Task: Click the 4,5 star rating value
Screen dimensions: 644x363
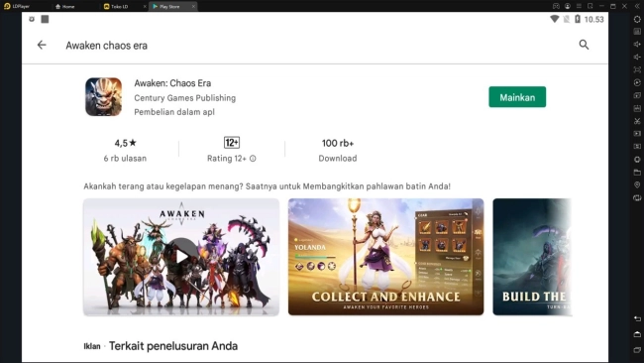Action: [x=125, y=143]
